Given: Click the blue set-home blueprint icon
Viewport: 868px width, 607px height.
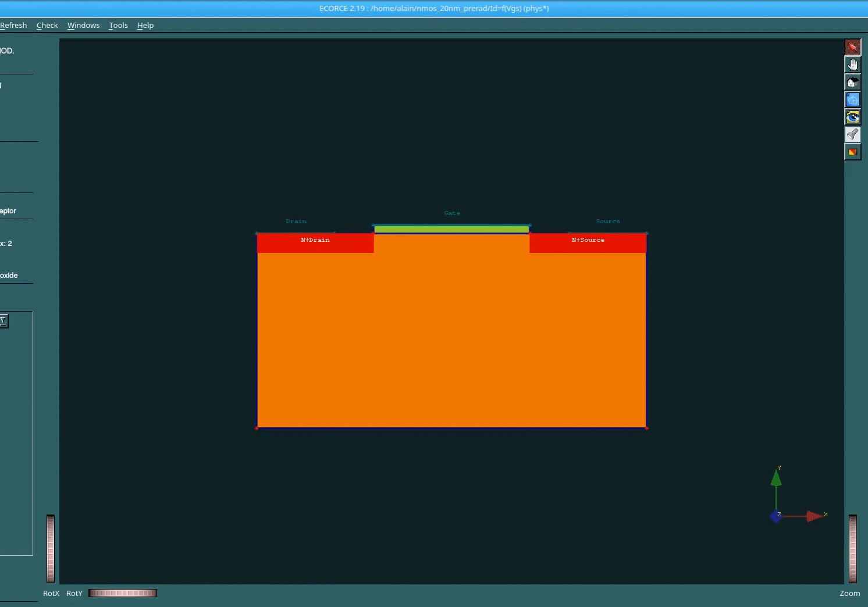Looking at the screenshot, I should click(x=852, y=99).
